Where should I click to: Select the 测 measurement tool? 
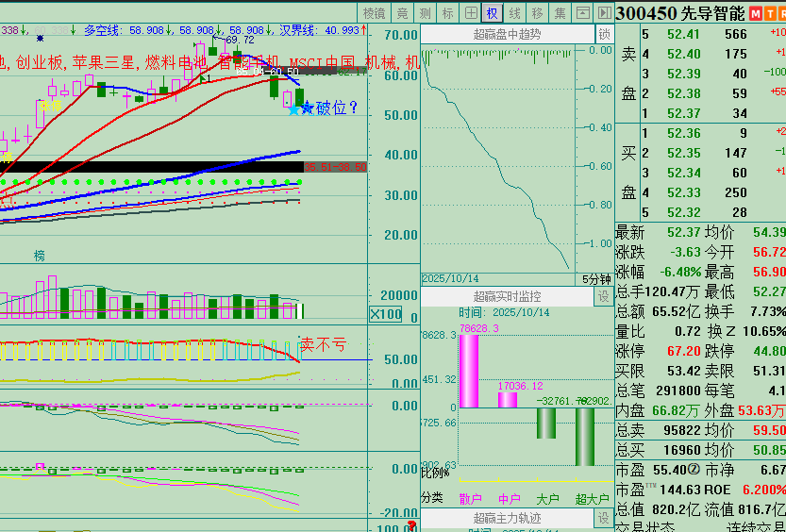click(426, 12)
